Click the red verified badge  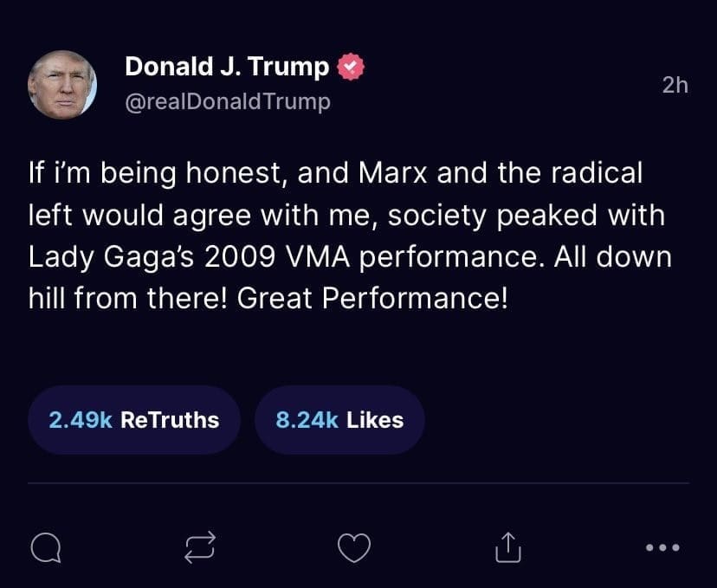tap(349, 67)
